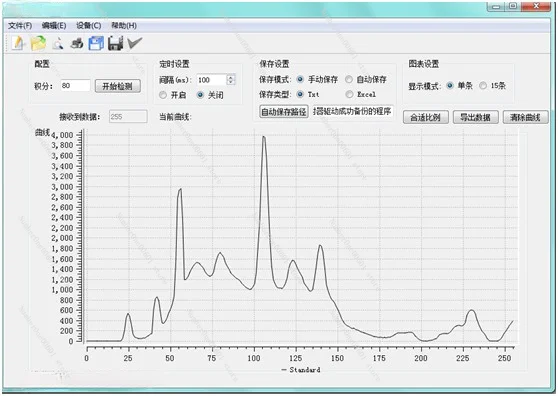Click the 开始检测 button
The height and width of the screenshot is (396, 558).
pos(118,86)
